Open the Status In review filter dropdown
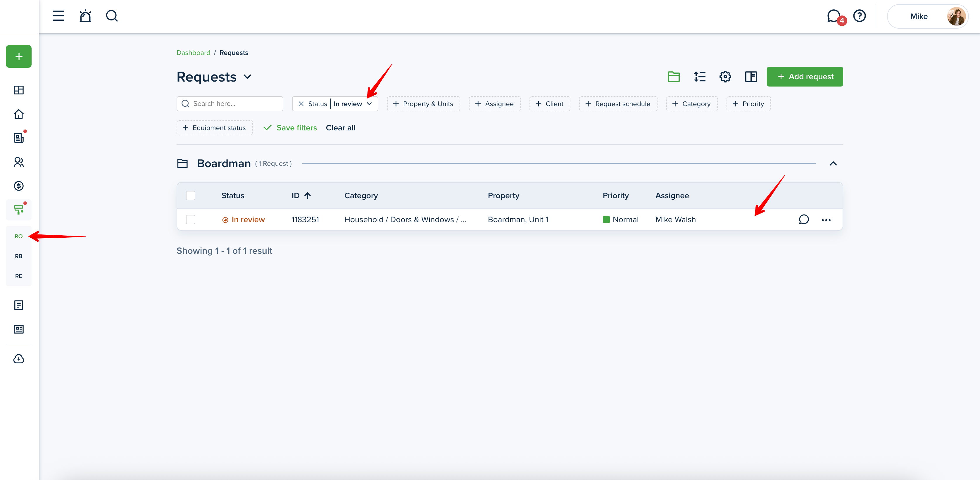The image size is (980, 480). point(369,104)
